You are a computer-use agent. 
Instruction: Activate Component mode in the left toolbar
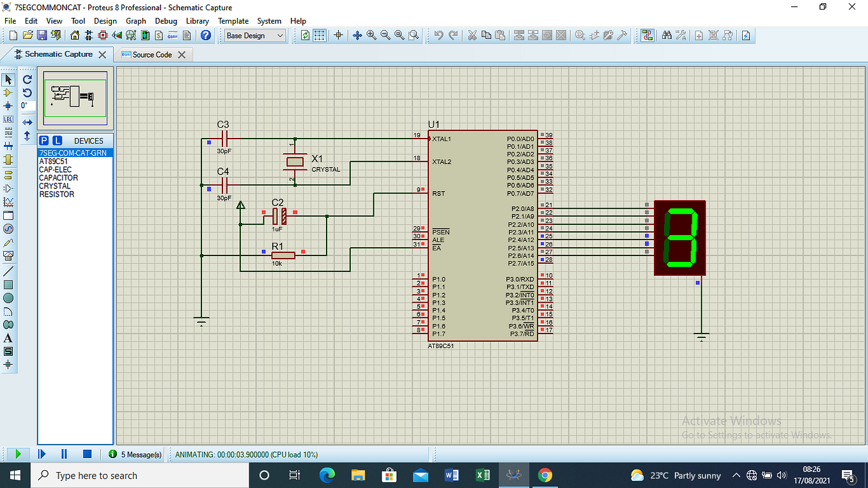pyautogui.click(x=8, y=93)
